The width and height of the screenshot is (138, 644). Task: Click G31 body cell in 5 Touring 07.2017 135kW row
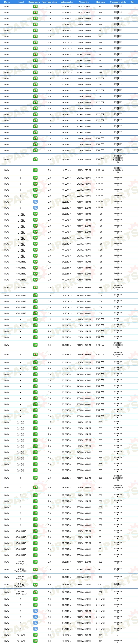(100, 537)
